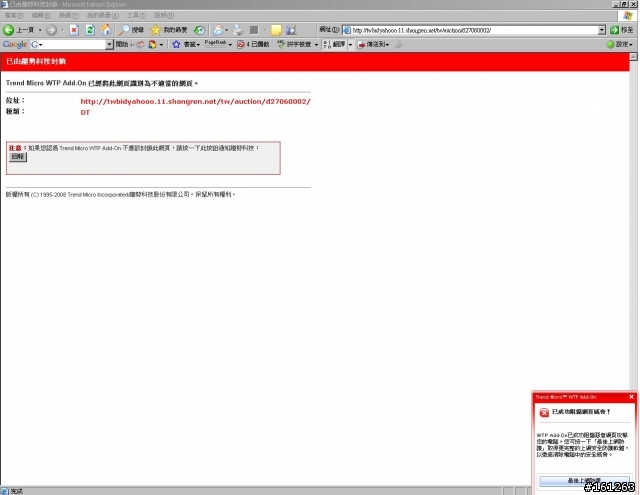This screenshot has height=495, width=640.
Task: Click the vertical scrollbar up arrow
Action: pos(633,57)
